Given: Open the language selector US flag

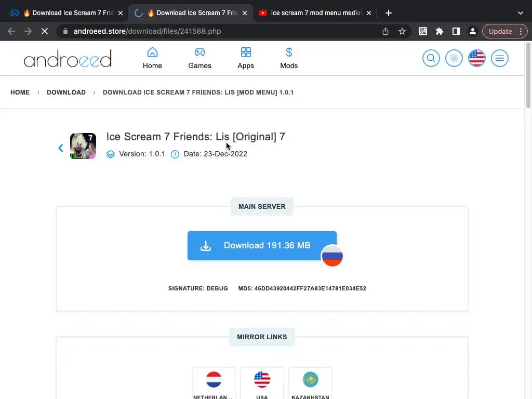Looking at the screenshot, I should [x=477, y=58].
